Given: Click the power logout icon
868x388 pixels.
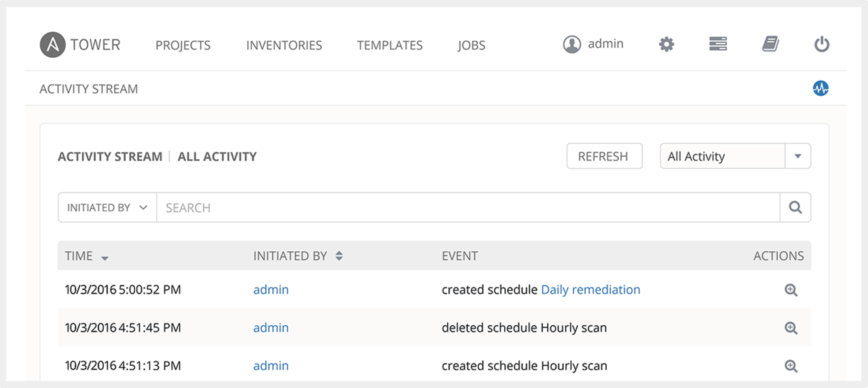Looking at the screenshot, I should 822,44.
